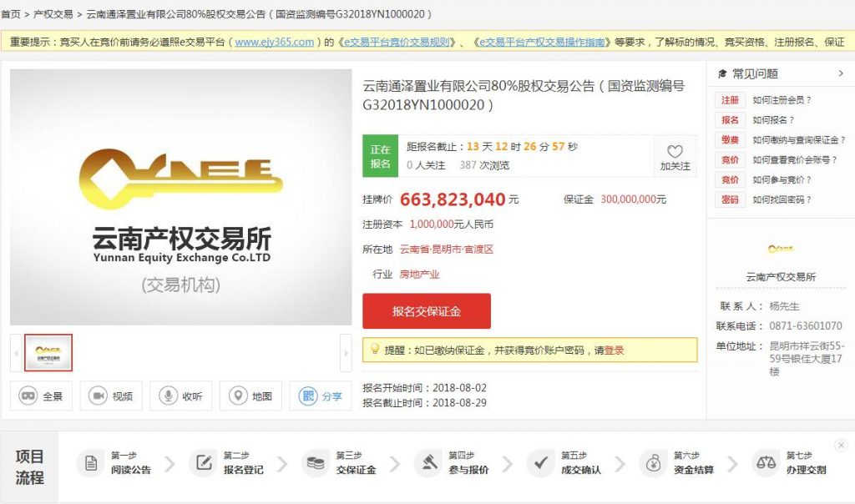This screenshot has width=855, height=504.
Task: Click the 第二步 报名登记 edit icon
Action: pos(204,463)
